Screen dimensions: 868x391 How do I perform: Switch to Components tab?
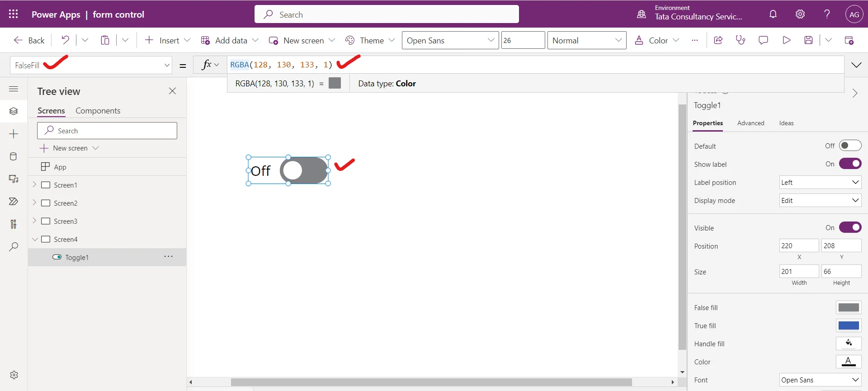(98, 111)
